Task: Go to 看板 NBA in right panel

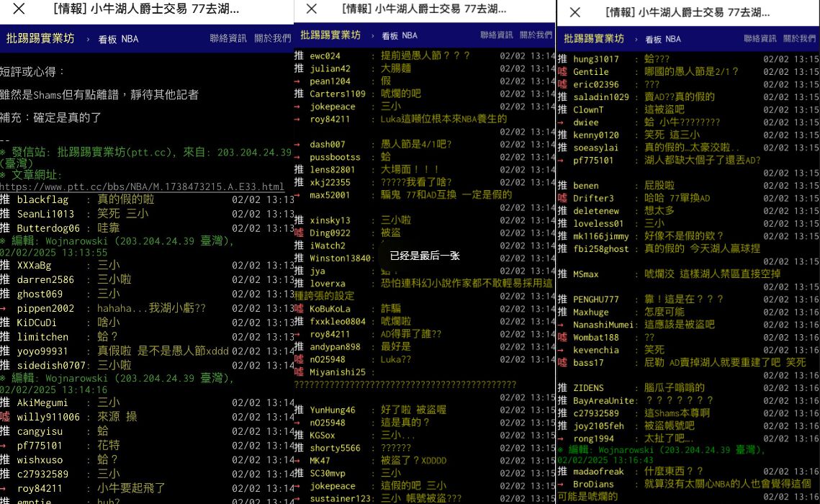Action: click(662, 40)
